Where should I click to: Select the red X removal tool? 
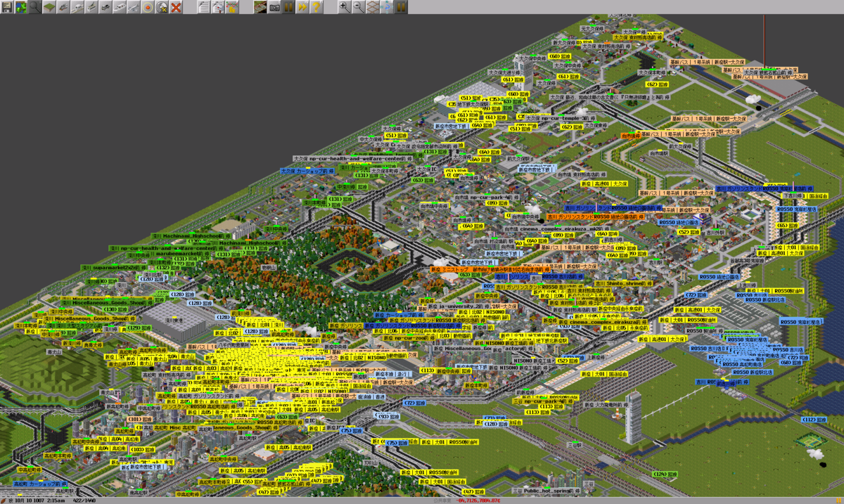click(x=176, y=7)
